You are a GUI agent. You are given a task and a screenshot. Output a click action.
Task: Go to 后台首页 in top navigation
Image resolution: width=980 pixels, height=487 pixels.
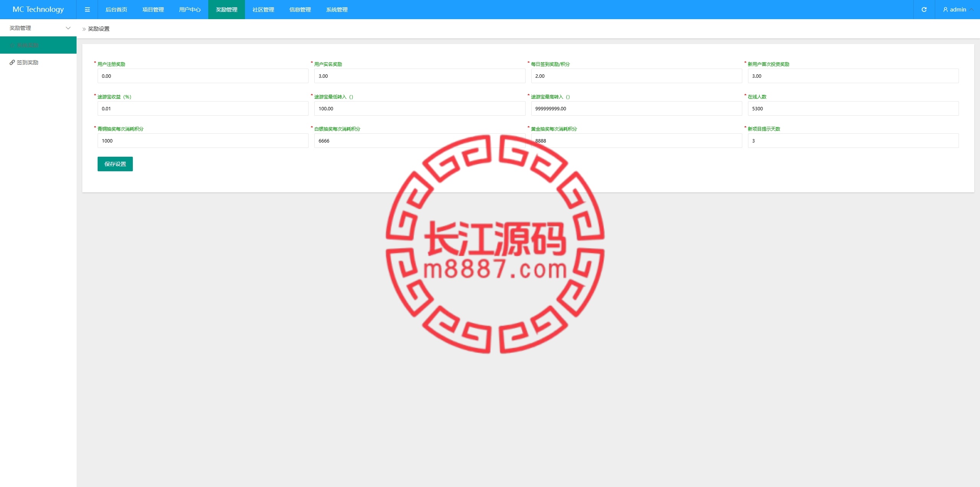coord(116,10)
